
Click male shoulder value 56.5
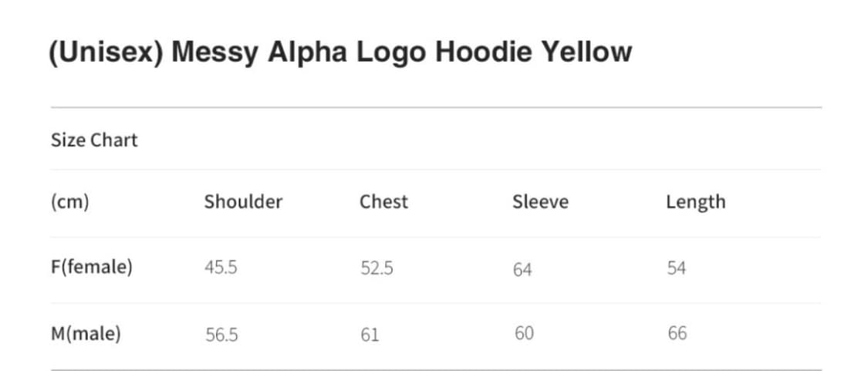(x=221, y=335)
